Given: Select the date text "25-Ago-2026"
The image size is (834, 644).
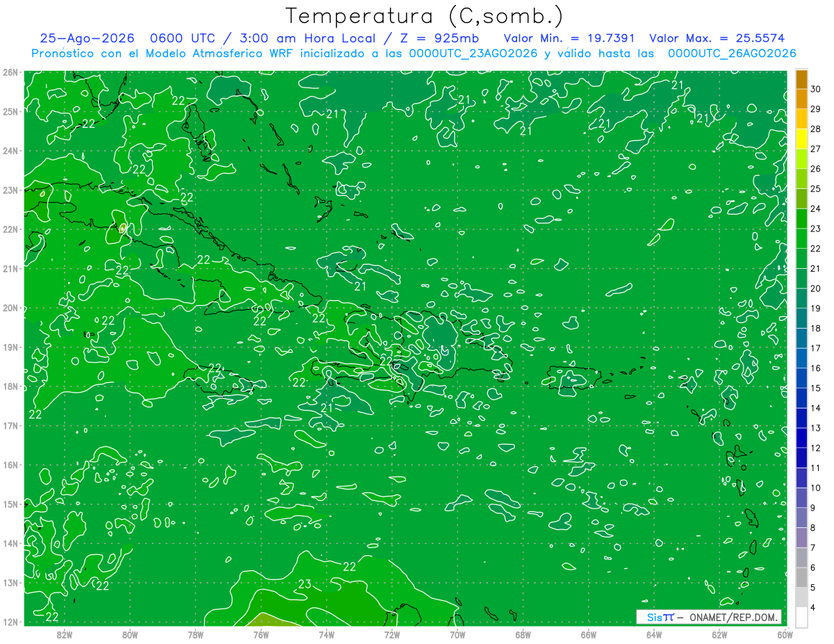Looking at the screenshot, I should 87,38.
